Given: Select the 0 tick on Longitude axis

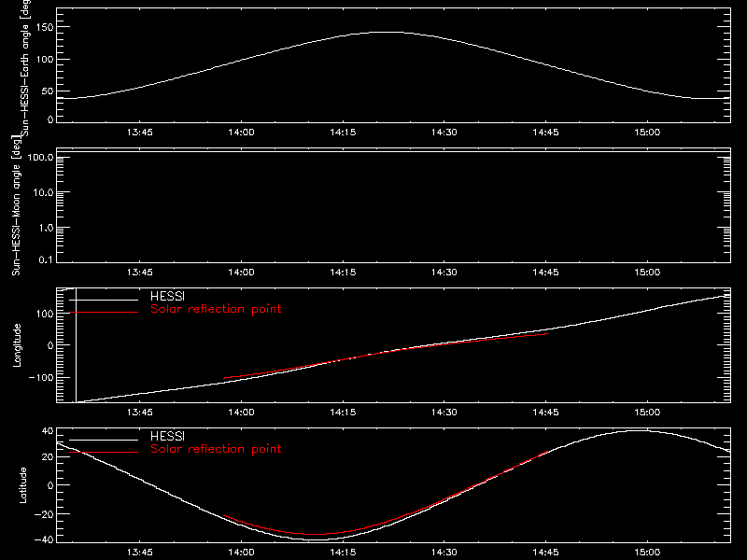Looking at the screenshot, I should tap(50, 345).
